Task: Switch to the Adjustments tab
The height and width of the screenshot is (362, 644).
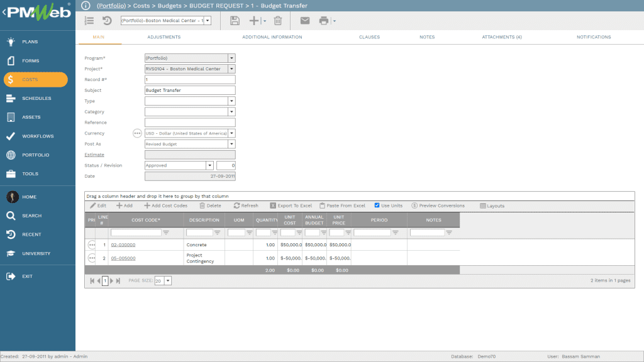Action: (164, 37)
